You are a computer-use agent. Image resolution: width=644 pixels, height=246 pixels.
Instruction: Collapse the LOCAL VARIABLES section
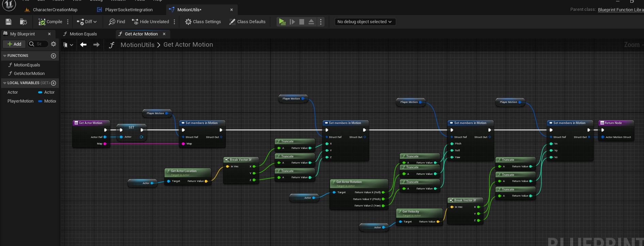5,83
